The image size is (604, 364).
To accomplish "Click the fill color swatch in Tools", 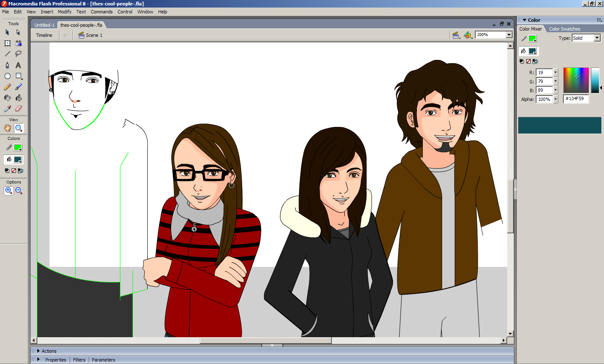I will pos(18,160).
